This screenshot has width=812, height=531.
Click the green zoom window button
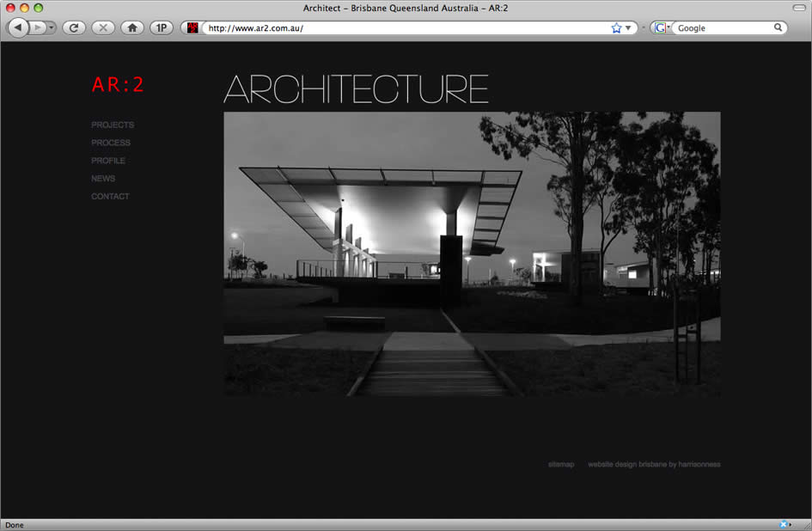pos(39,8)
